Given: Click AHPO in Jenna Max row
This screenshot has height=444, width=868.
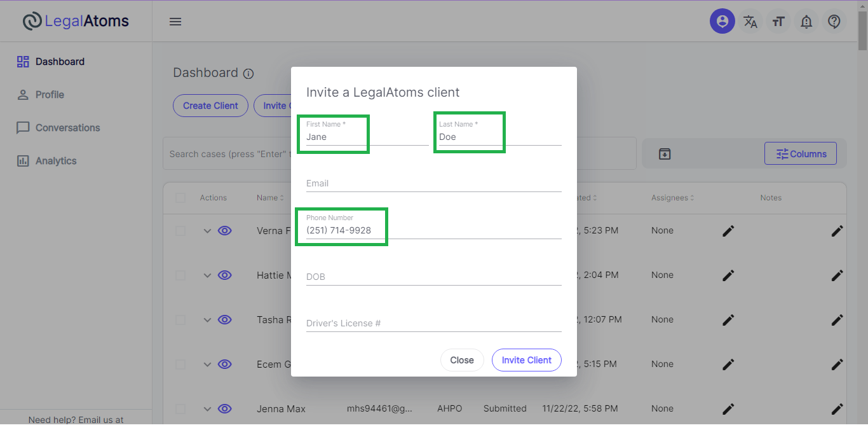Looking at the screenshot, I should [449, 409].
